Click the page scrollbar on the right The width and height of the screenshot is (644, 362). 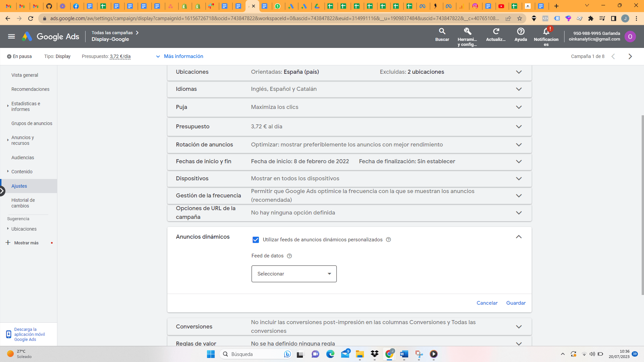point(641,201)
